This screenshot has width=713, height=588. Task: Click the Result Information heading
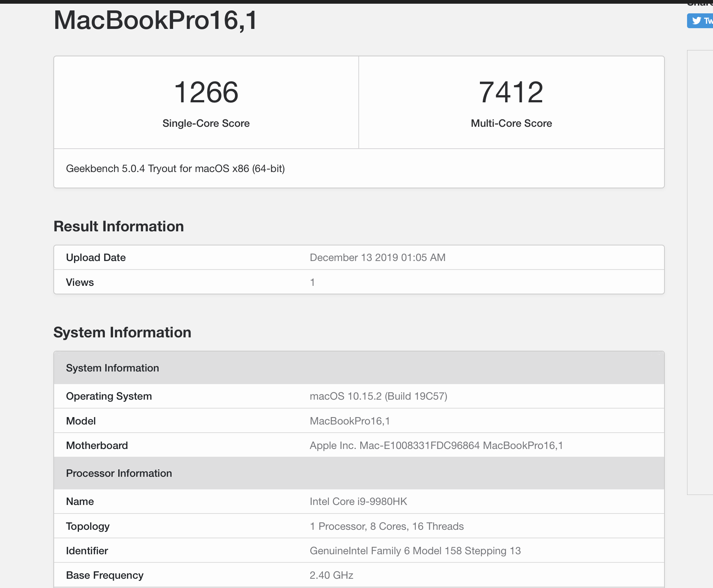click(119, 226)
